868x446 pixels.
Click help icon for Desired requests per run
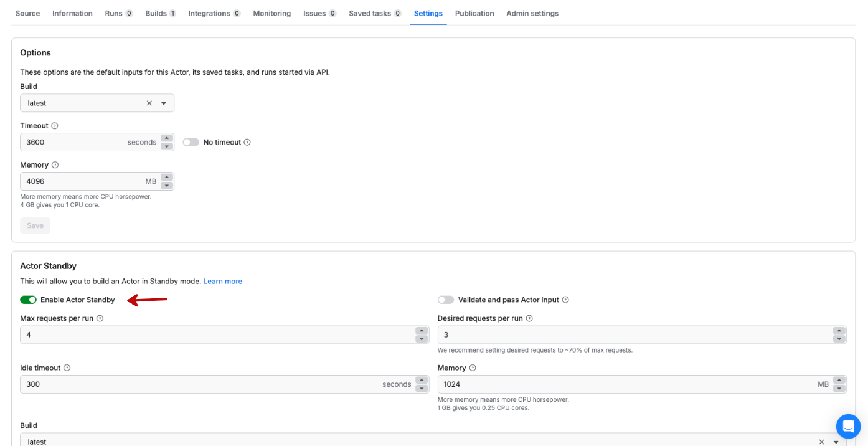(x=529, y=318)
